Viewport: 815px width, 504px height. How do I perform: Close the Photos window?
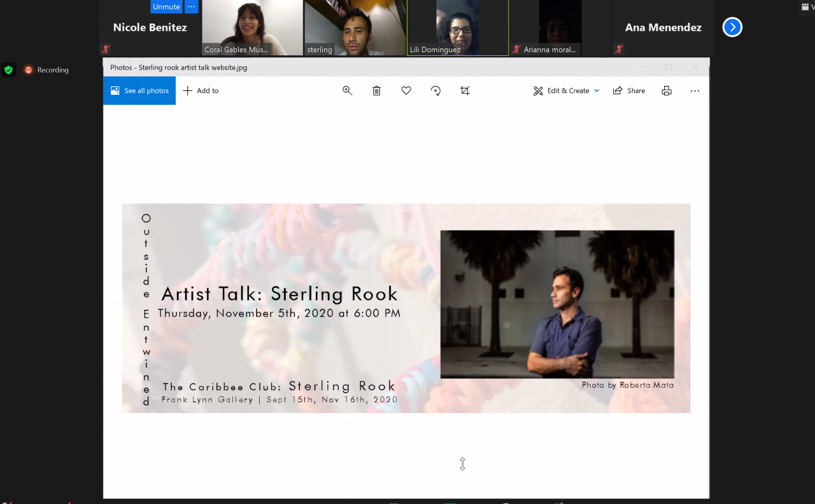pos(695,67)
